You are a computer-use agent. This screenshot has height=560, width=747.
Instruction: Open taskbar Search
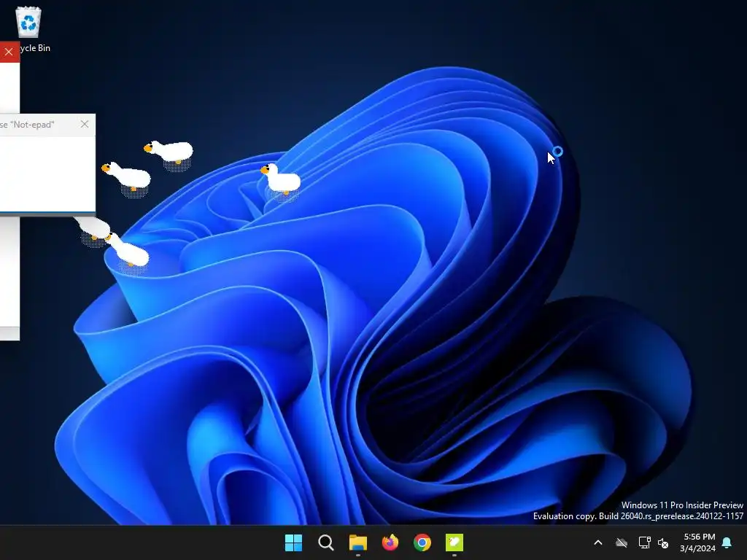326,542
